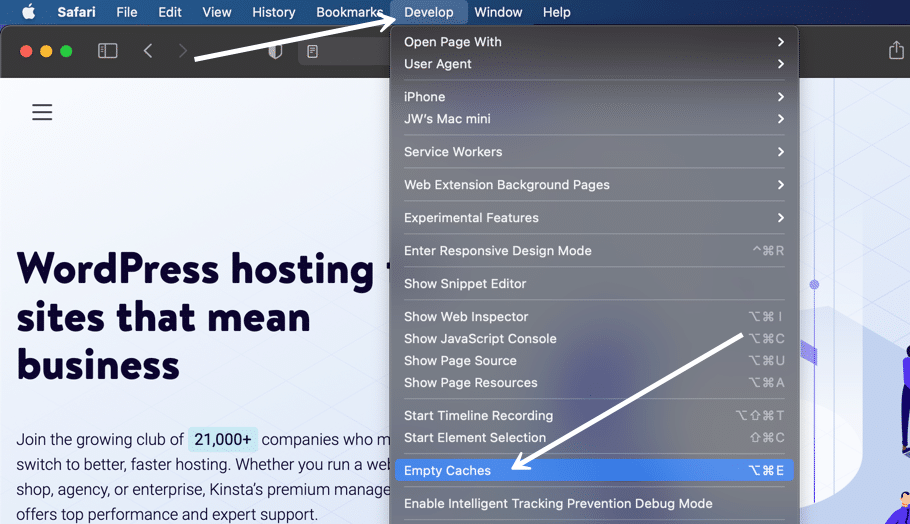Image resolution: width=910 pixels, height=524 pixels.
Task: Click the yellow minimize window button
Action: tap(46, 51)
